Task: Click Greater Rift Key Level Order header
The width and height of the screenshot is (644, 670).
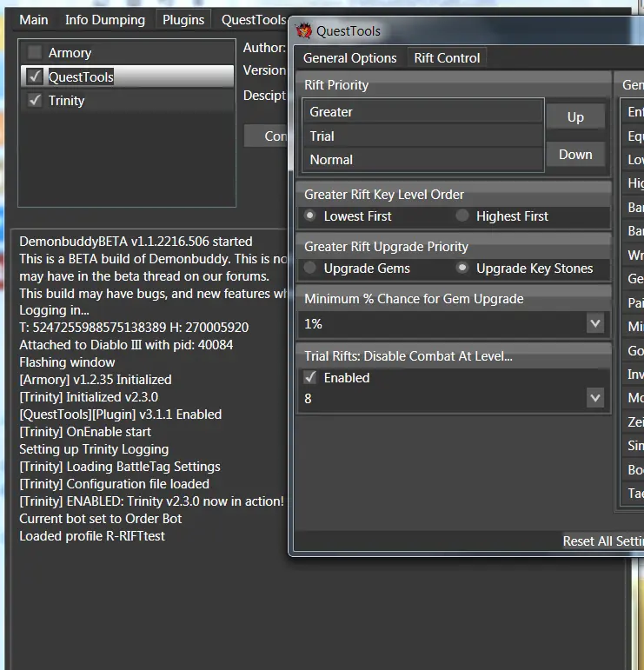Action: tap(454, 195)
